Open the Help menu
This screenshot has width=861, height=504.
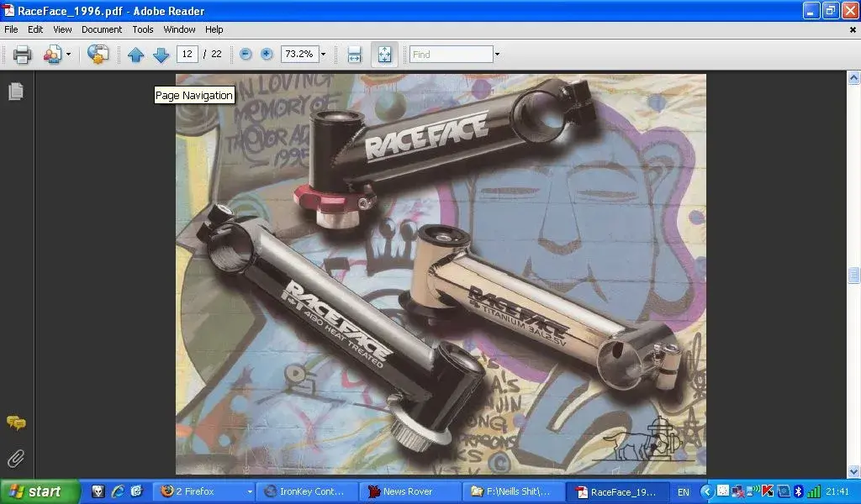[214, 29]
